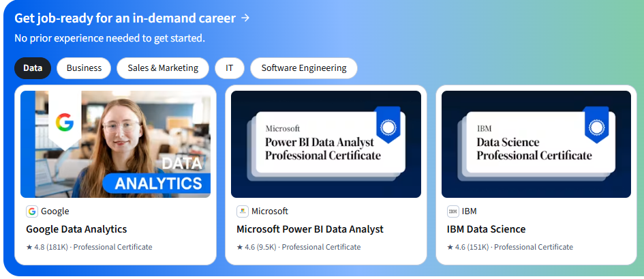Open Microsoft Power BI Data Analyst title
Image resolution: width=644 pixels, height=279 pixels.
[310, 229]
